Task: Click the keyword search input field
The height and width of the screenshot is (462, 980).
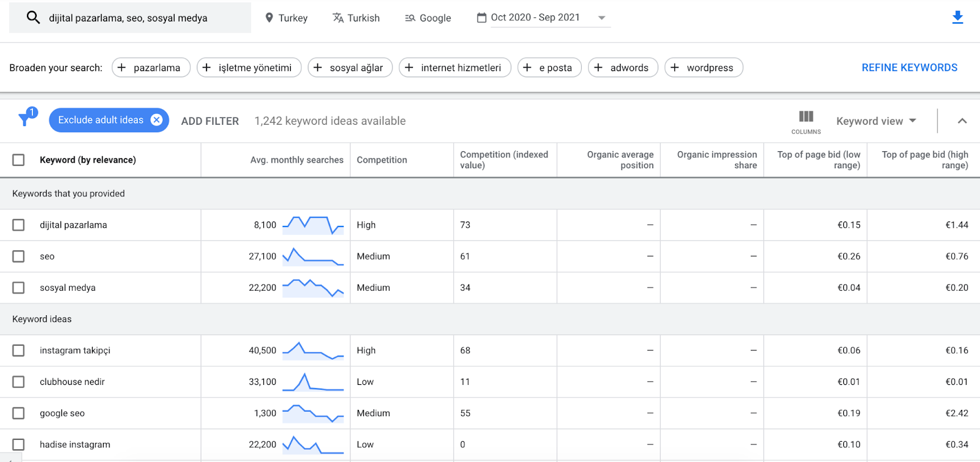Action: tap(130, 18)
